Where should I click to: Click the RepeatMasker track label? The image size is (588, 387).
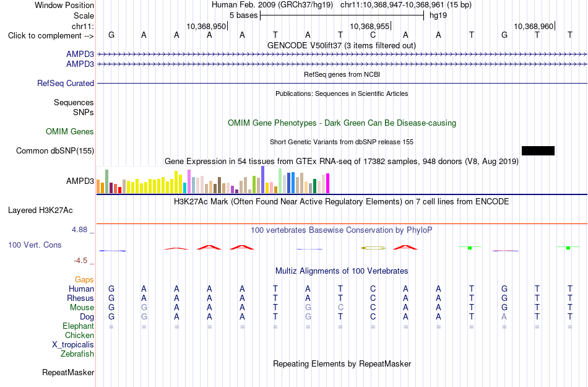68,372
